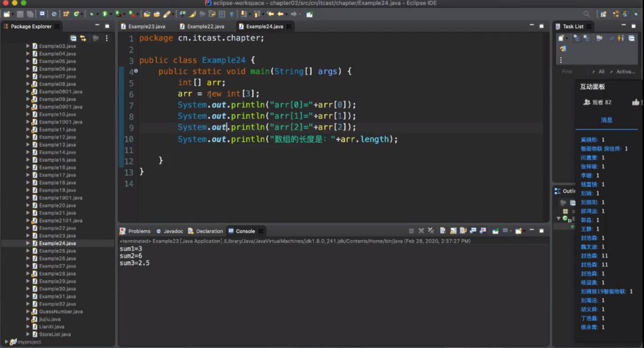Image resolution: width=644 pixels, height=348 pixels.
Task: Open the Search magnifier in top-right toolbar
Action: (x=587, y=14)
